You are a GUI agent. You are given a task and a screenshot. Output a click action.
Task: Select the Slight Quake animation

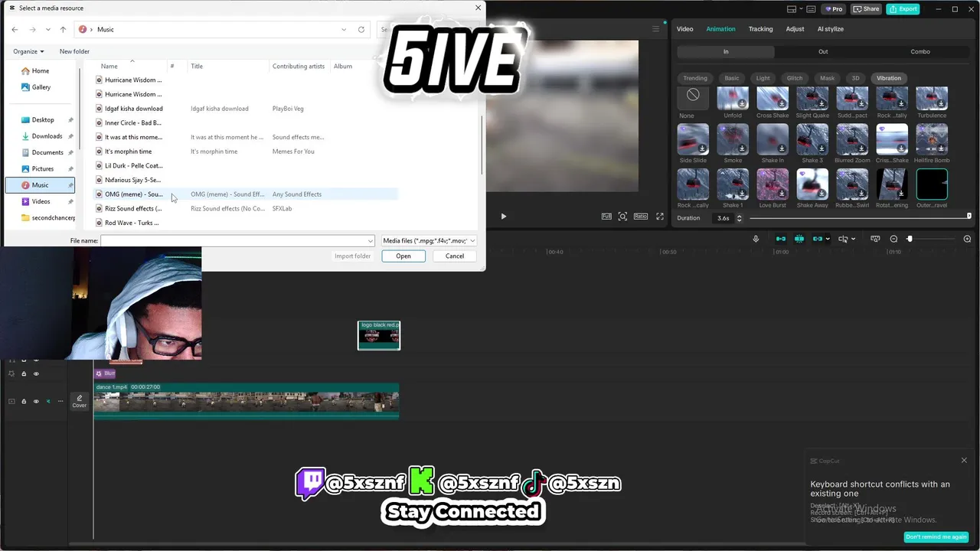click(812, 98)
